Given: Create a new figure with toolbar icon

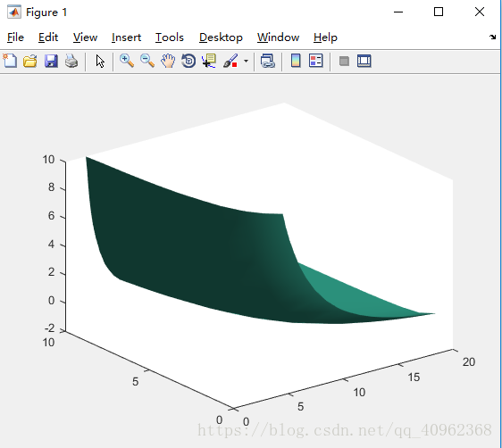Looking at the screenshot, I should pos(10,61).
